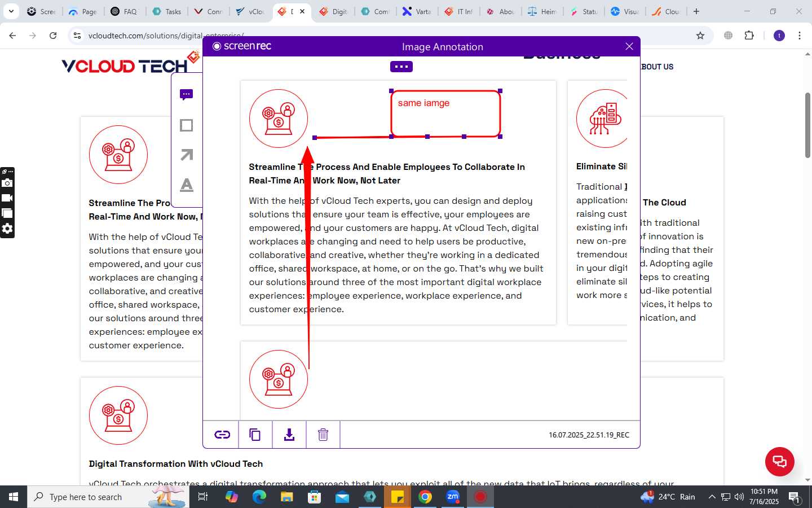Click ScreenRec sidebar camera screenshot icon
This screenshot has height=508, width=812.
pos(7,183)
